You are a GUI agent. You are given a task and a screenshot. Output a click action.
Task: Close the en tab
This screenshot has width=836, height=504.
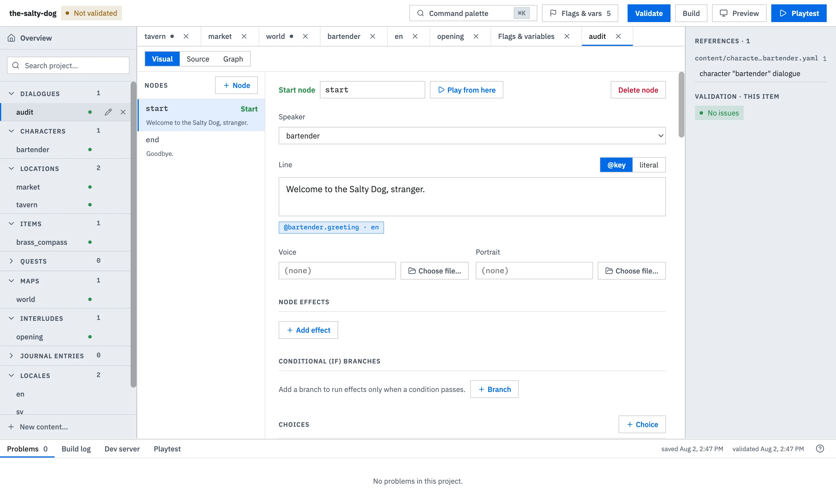point(415,36)
